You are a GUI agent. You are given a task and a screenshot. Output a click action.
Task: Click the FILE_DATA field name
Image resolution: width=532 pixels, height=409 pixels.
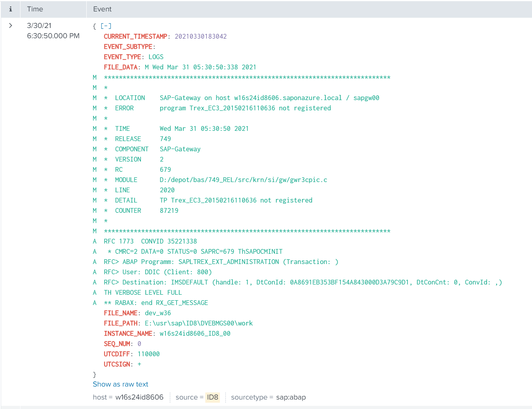tap(121, 67)
